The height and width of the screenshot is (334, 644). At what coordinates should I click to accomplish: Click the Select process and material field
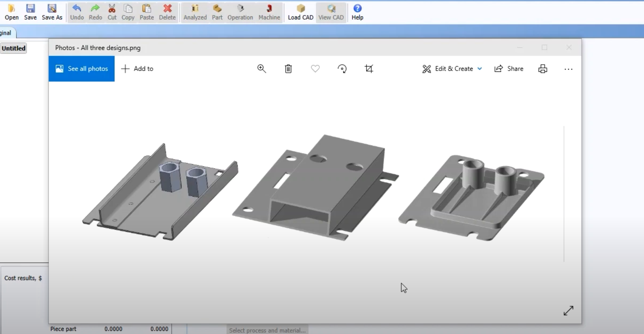click(267, 330)
